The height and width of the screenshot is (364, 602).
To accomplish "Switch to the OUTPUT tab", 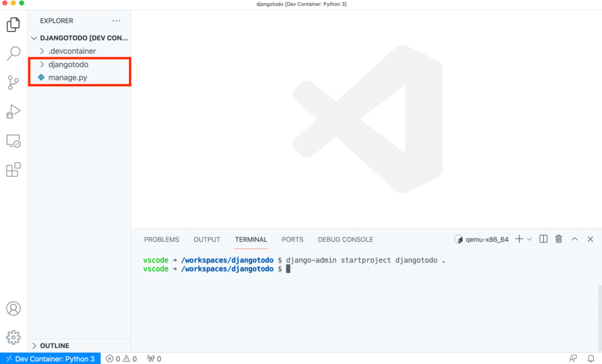I will tap(206, 240).
